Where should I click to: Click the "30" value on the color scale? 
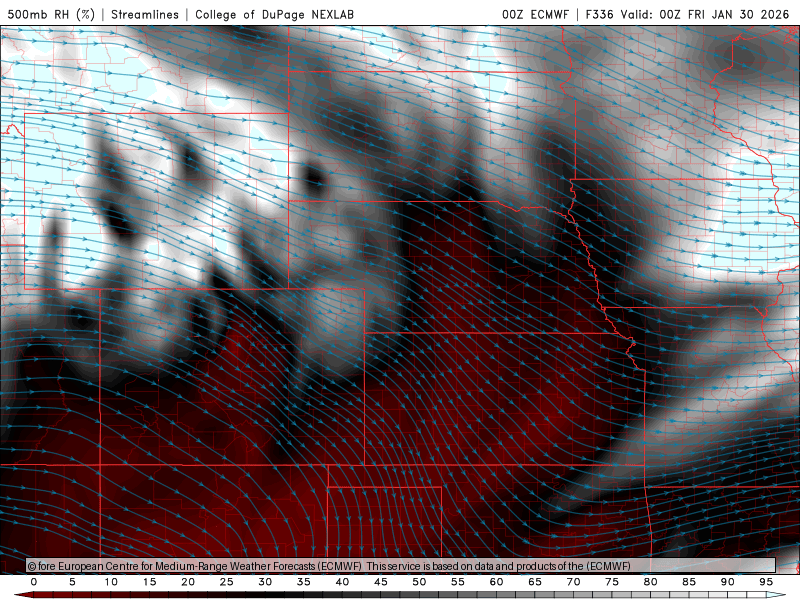[265, 582]
